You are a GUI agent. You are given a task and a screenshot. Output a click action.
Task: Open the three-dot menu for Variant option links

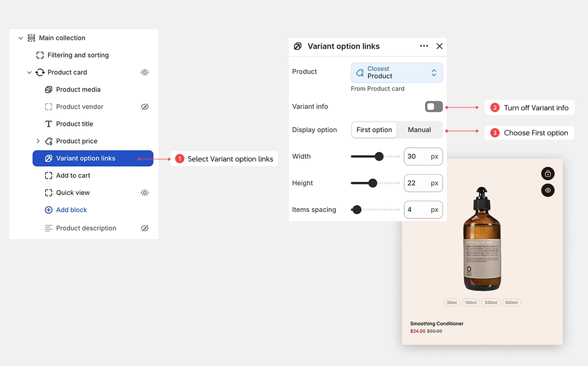tap(424, 46)
